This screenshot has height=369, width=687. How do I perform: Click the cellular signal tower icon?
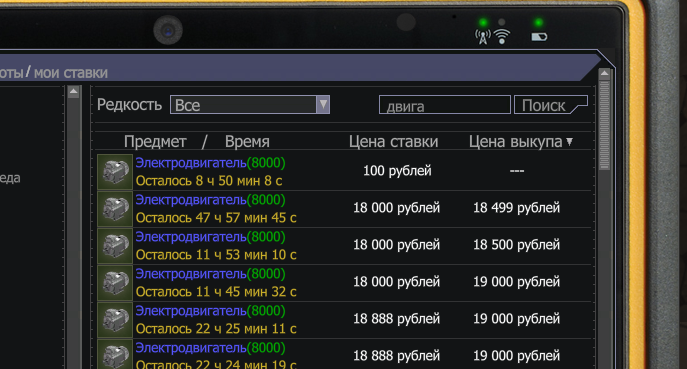(x=483, y=37)
